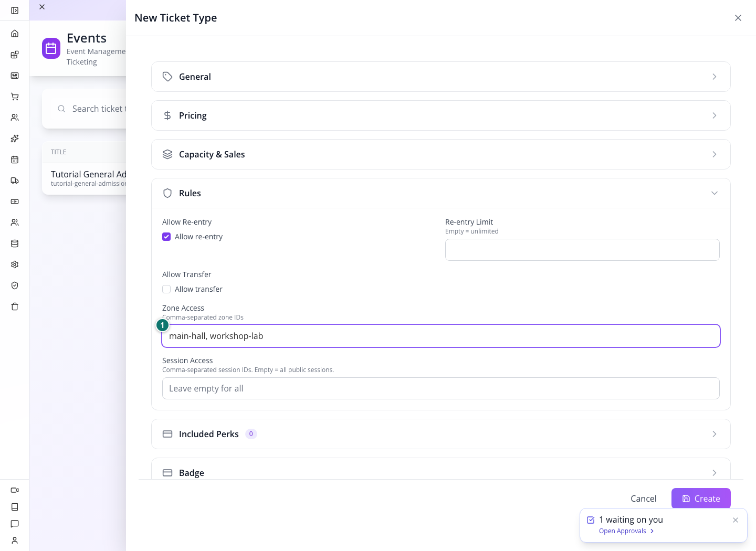Collapse the Rules section

click(x=441, y=193)
